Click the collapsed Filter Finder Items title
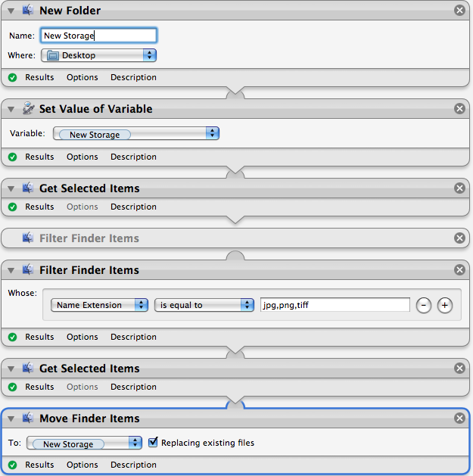 tap(89, 238)
